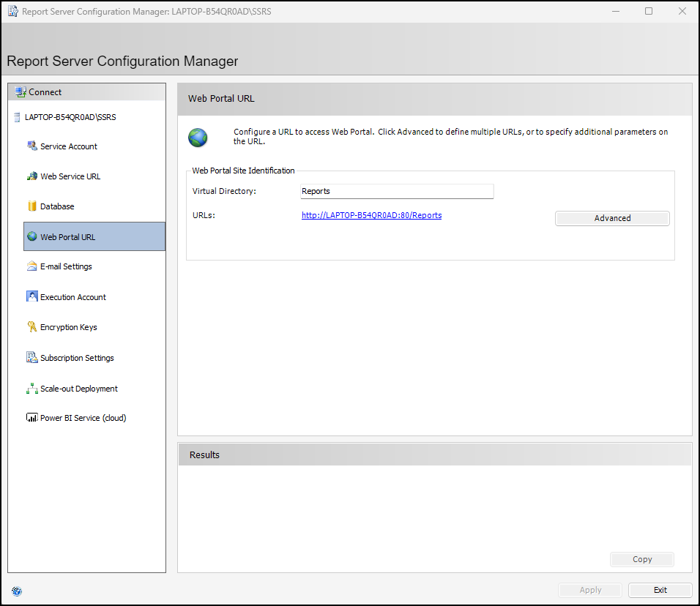
Task: Switch to the E-mail Settings page
Action: point(66,266)
